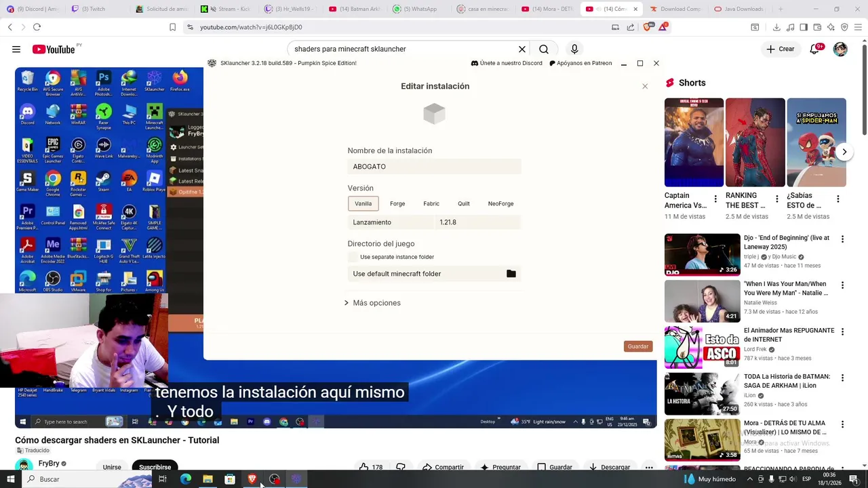
Task: Run search with the magnifier button
Action: (544, 49)
